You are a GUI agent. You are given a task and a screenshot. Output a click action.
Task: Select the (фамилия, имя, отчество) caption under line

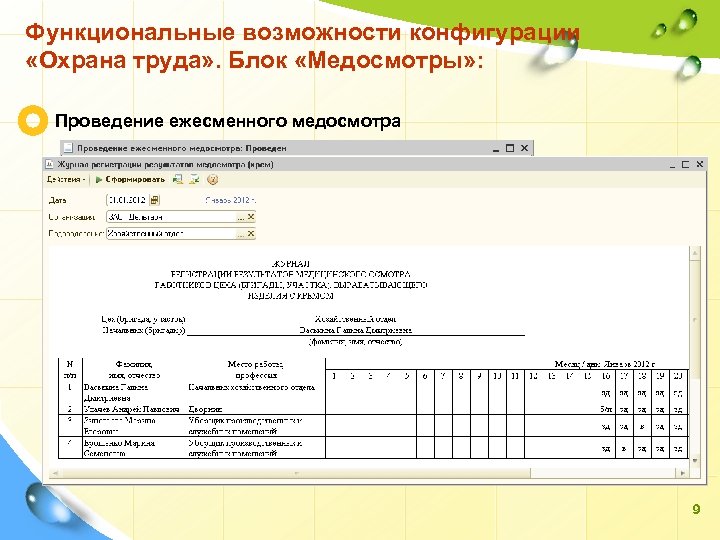pyautogui.click(x=355, y=342)
